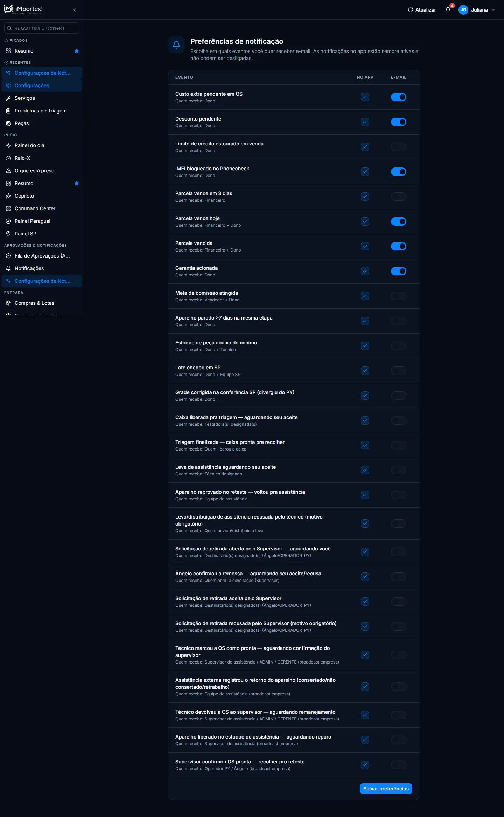Click the app checkbox for IMEI bloqueado no Phonecheck
The image size is (504, 817).
[365, 172]
